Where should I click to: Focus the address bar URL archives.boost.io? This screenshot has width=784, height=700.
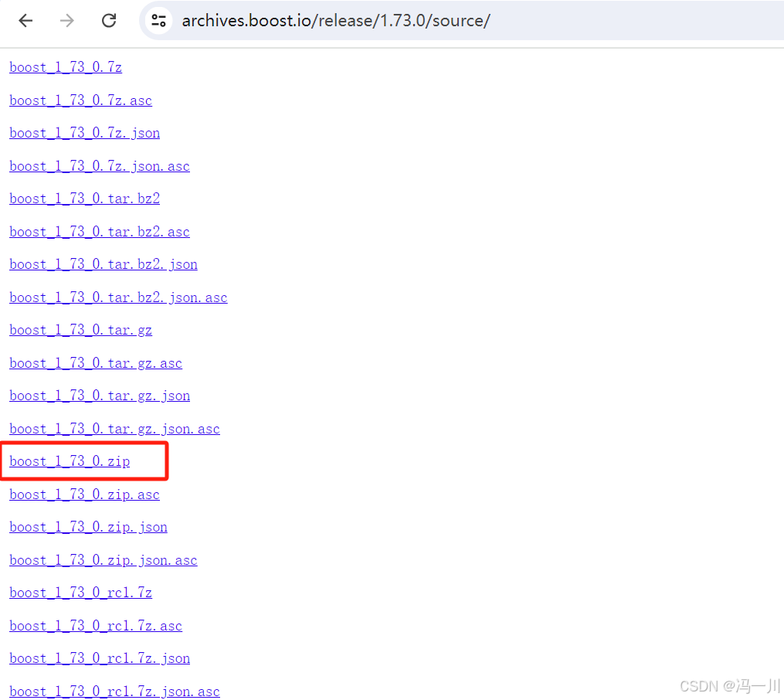[336, 21]
